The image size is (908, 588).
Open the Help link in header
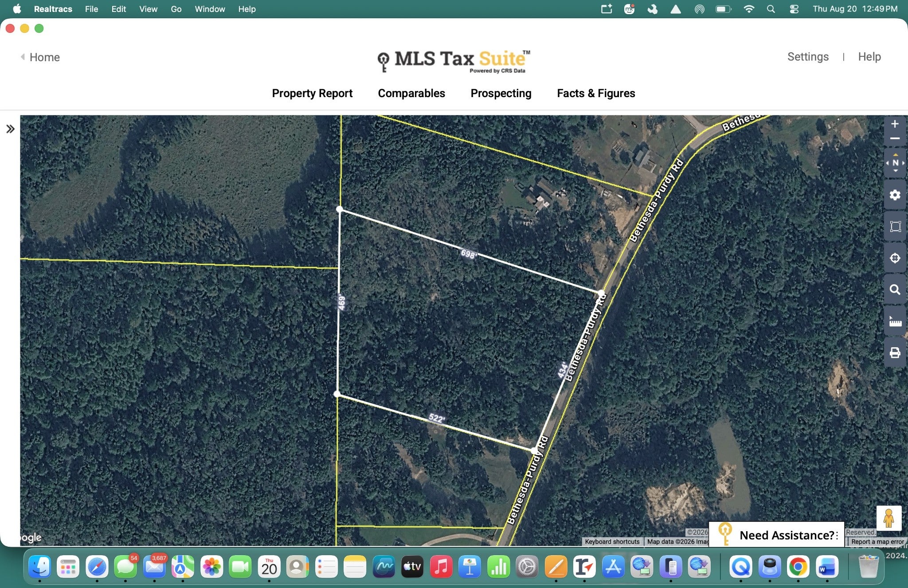869,57
